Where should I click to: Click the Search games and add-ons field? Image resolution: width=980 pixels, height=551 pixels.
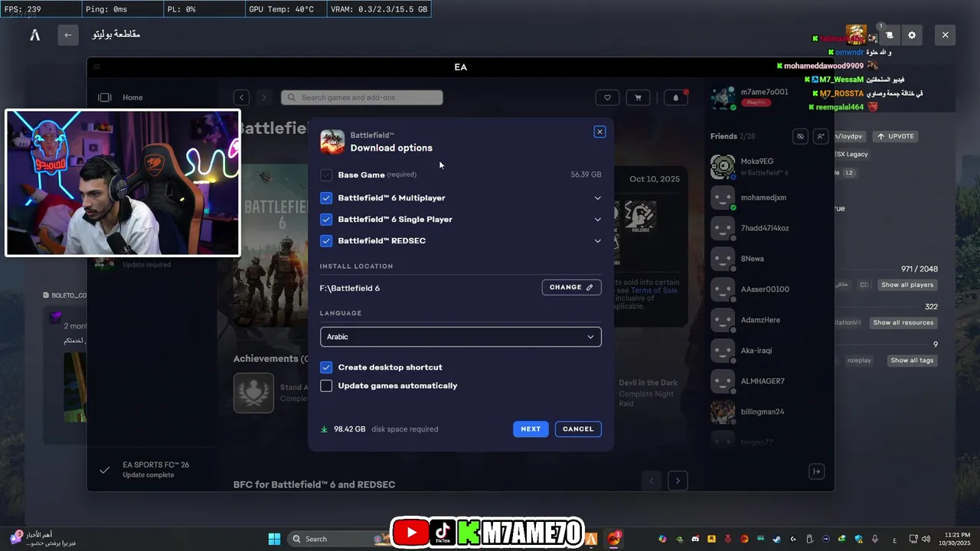pos(362,97)
